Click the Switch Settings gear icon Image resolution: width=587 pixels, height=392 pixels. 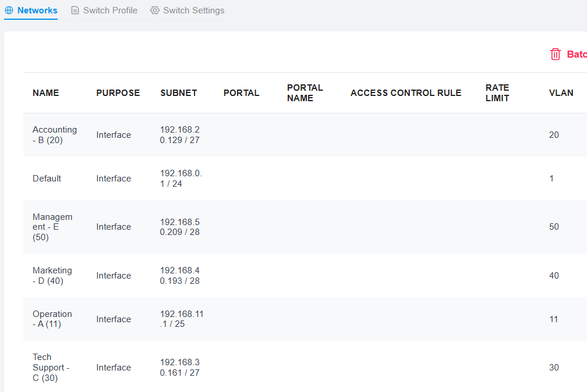[155, 10]
